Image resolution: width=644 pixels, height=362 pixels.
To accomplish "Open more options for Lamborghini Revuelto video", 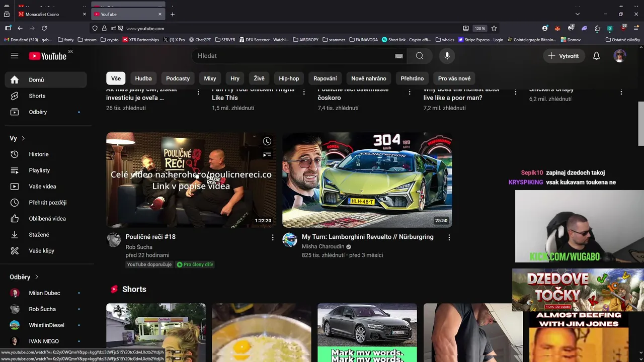I will tap(449, 237).
